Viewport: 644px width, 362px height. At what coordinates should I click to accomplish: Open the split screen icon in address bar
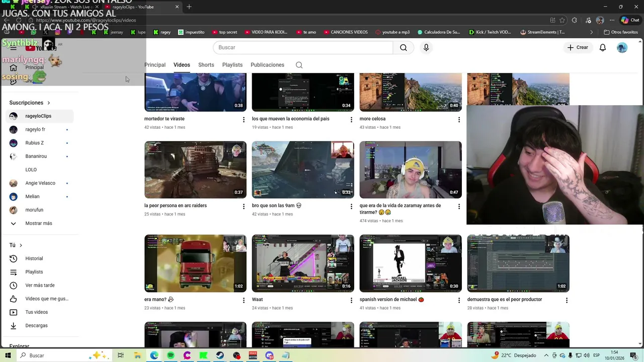click(552, 20)
